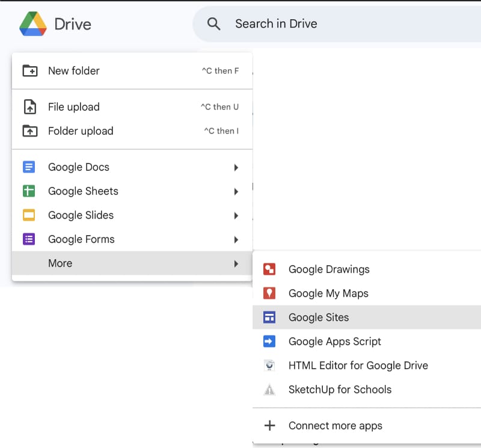Screen dimensions: 481x448
Task: Click the File upload icon
Action: 29,107
